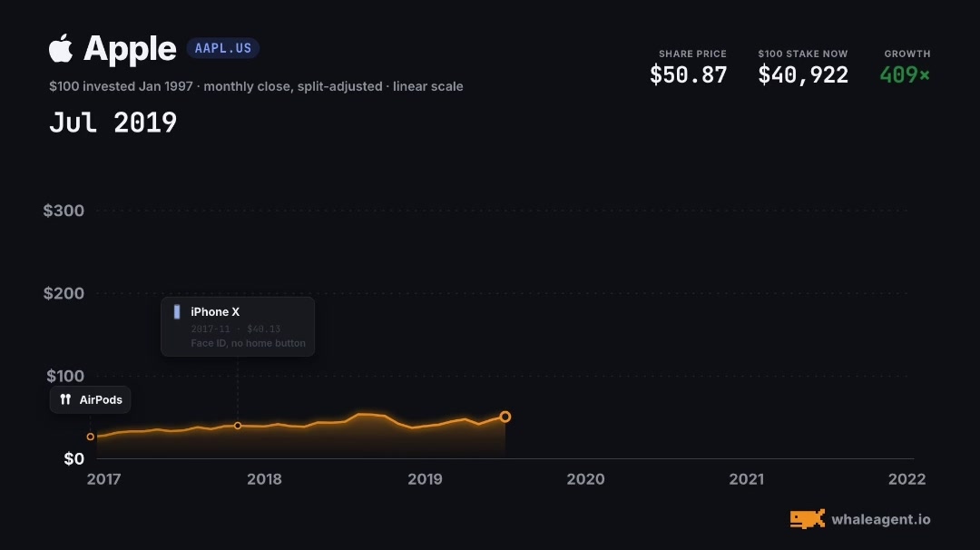
Task: Click the 409× growth figure
Action: click(x=905, y=75)
